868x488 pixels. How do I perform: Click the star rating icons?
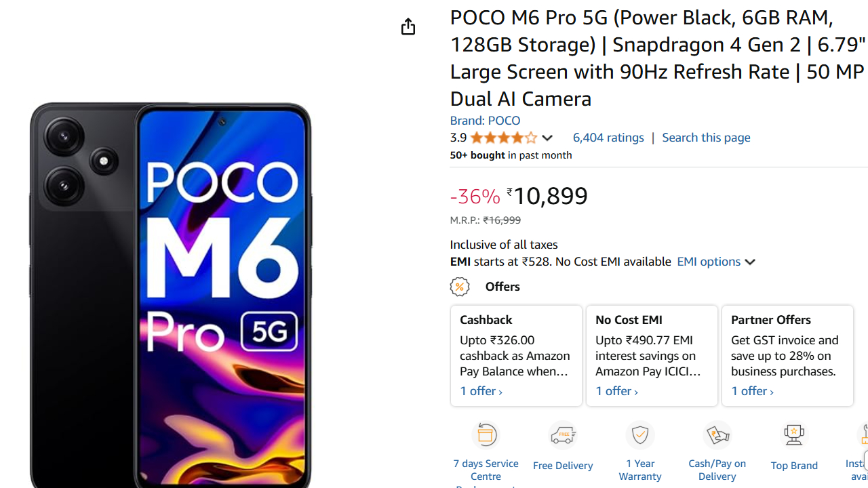point(503,138)
